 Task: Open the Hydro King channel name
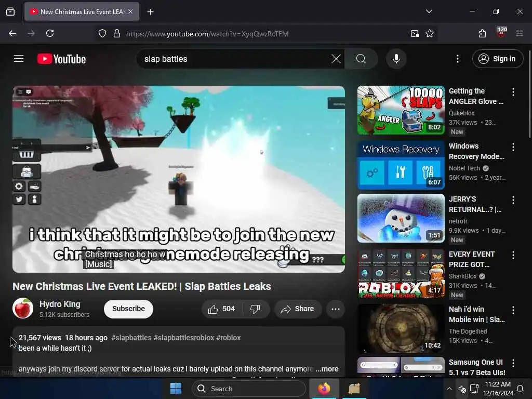(x=60, y=304)
